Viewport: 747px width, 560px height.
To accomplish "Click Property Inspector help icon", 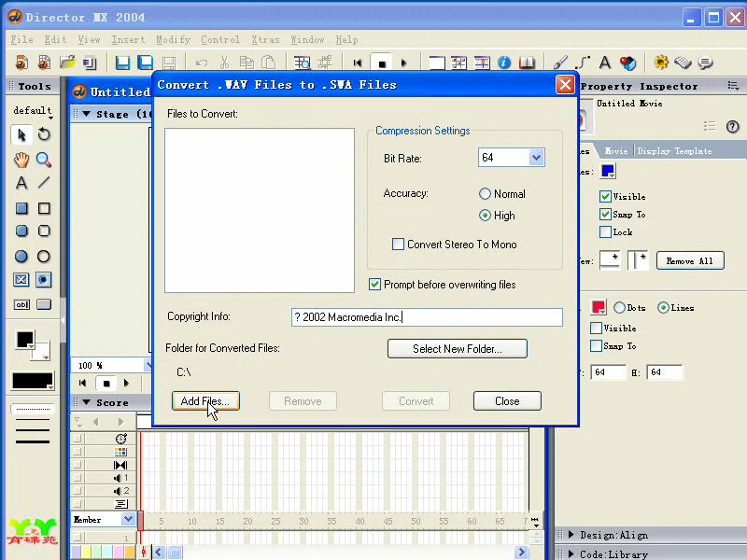I will coord(733,126).
